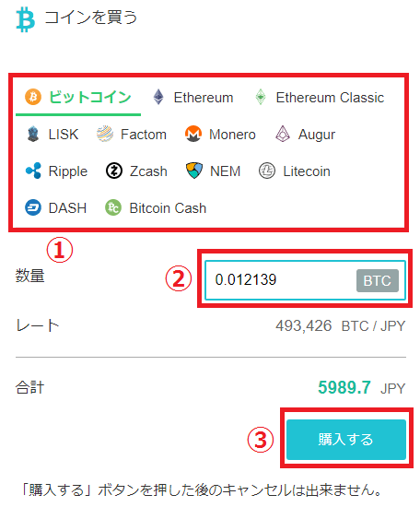Click the blue Ripple icon
The height and width of the screenshot is (507, 420).
point(33,171)
